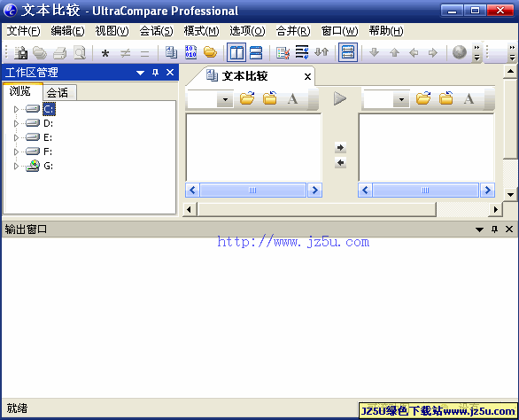519x420 pixels.
Task: Toggle show differing lines ≠ icon
Action: [125, 53]
